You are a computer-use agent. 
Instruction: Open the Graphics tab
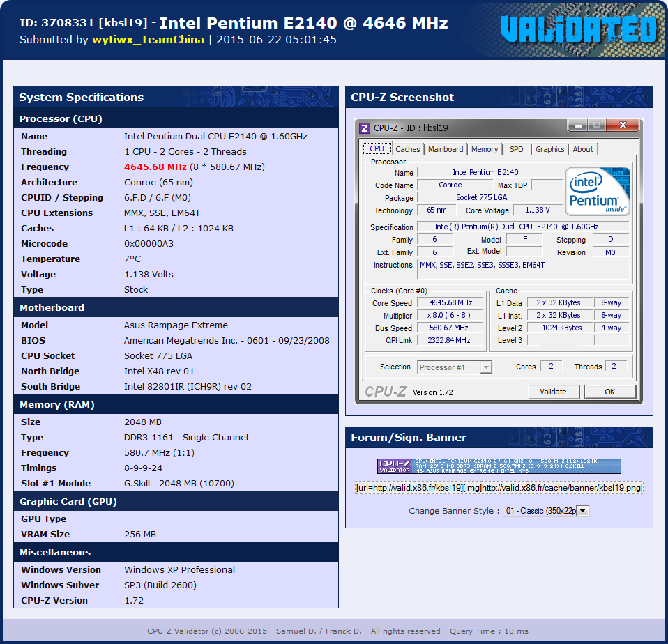point(549,149)
